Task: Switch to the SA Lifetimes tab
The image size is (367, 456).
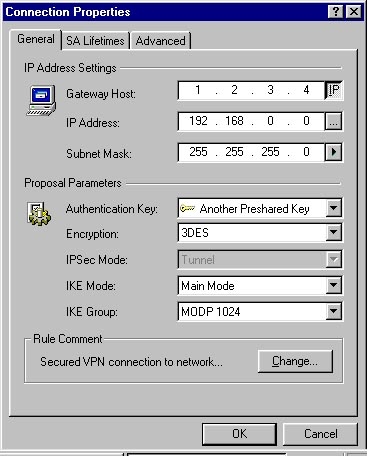Action: [95, 41]
